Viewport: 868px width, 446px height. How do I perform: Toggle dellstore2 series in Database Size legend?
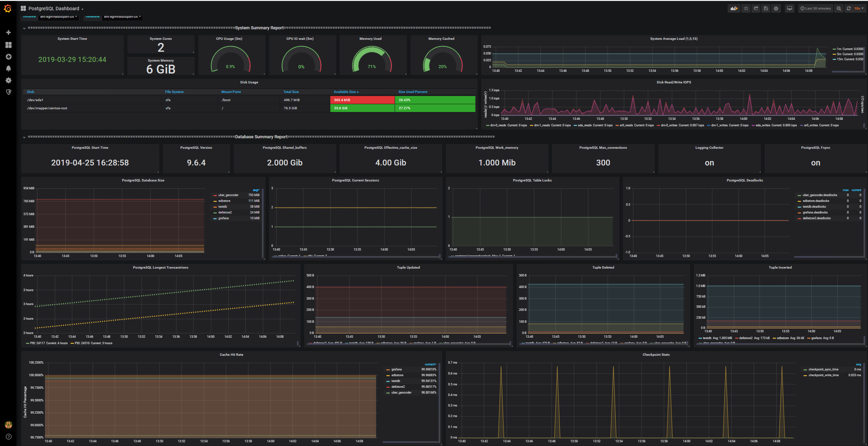(225, 212)
